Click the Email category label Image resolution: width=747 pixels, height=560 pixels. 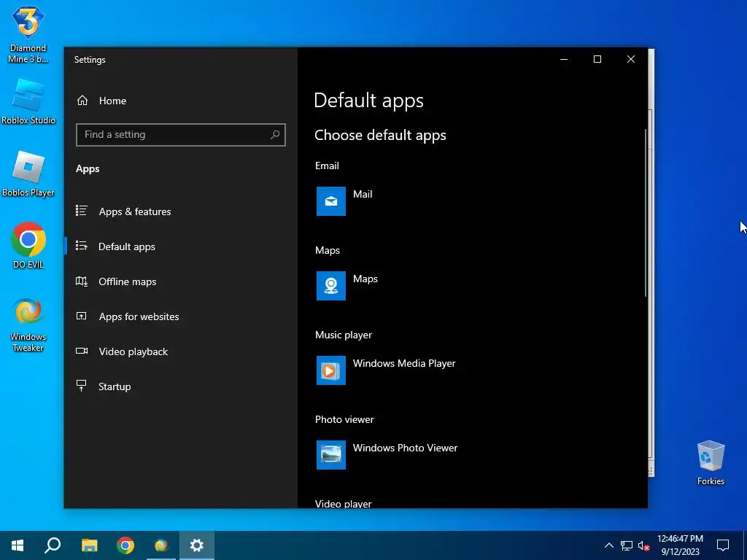click(327, 166)
